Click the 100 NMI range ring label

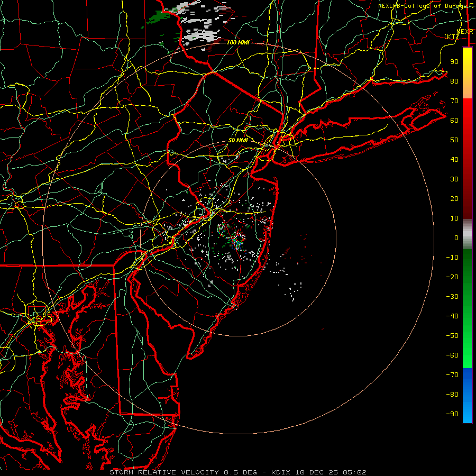point(238,42)
